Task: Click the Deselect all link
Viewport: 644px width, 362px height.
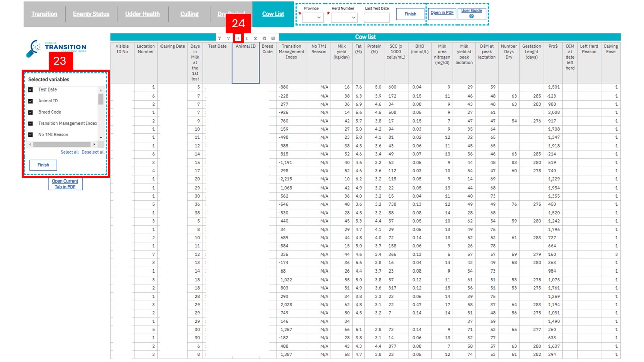Action: 93,152
